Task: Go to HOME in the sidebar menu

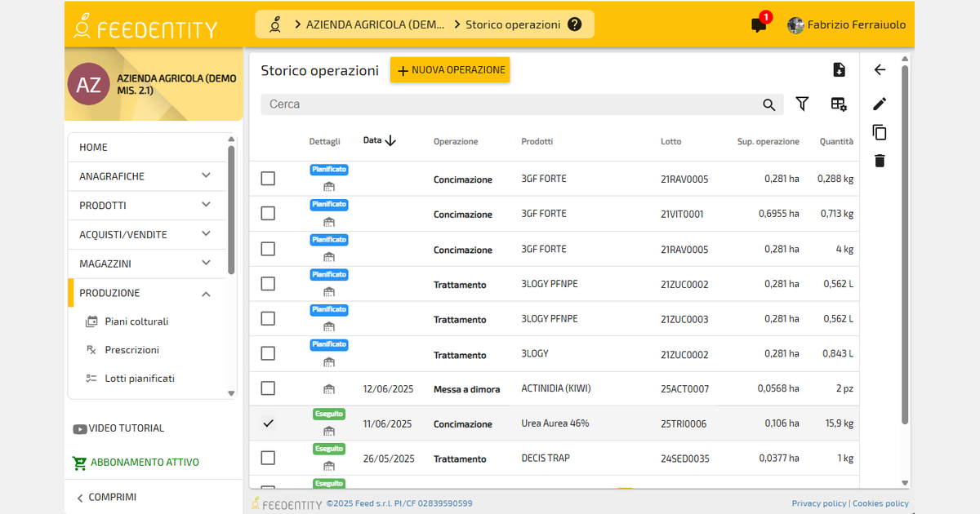Action: [93, 147]
